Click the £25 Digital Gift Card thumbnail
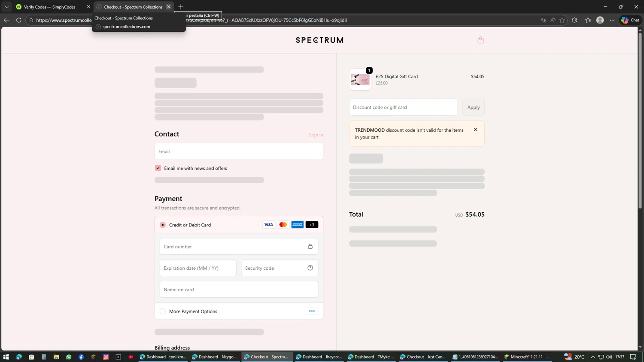Viewport: 644px width, 362px height. pyautogui.click(x=360, y=80)
